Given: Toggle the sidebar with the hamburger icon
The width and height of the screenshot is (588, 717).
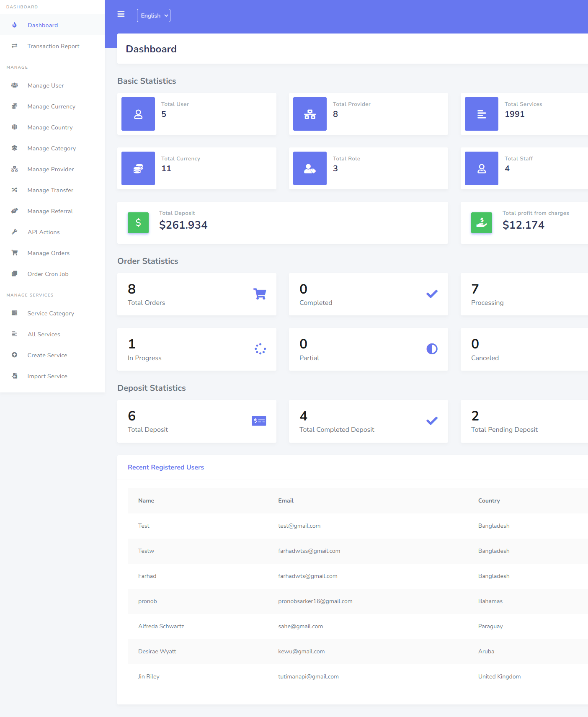Looking at the screenshot, I should [x=121, y=14].
